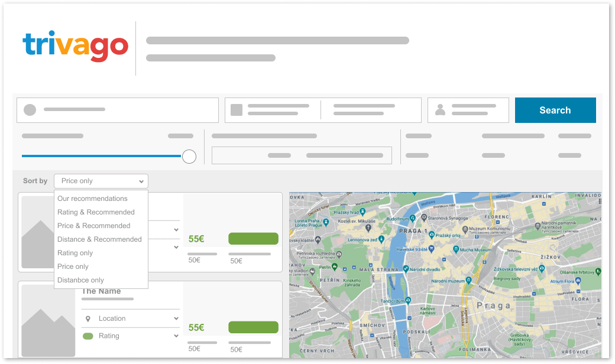Select the Národní muzeum marker on map

coord(468,280)
